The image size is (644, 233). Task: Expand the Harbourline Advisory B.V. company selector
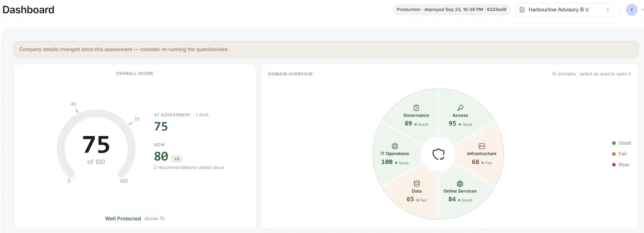(x=564, y=10)
